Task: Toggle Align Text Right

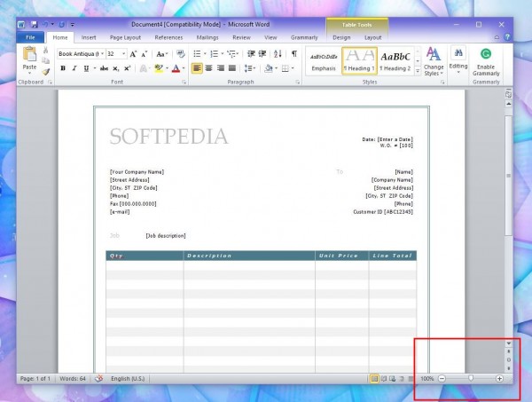Action: click(x=221, y=68)
